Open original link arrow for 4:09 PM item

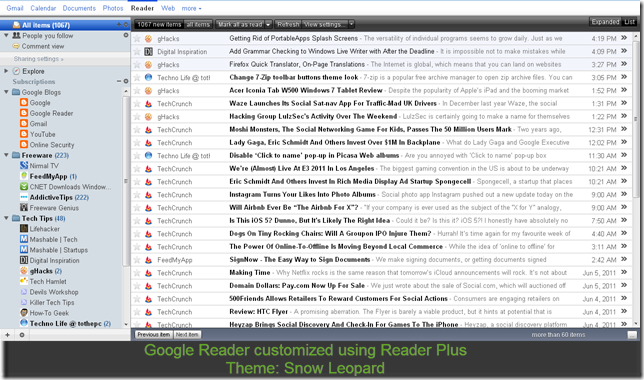624,51
